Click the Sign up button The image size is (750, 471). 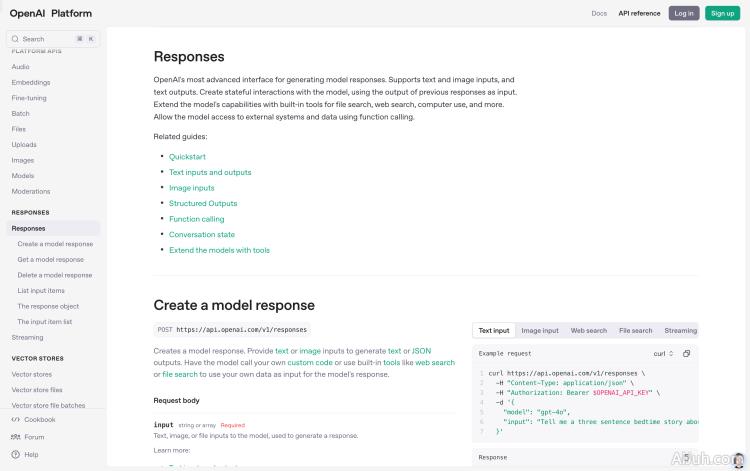coord(722,13)
